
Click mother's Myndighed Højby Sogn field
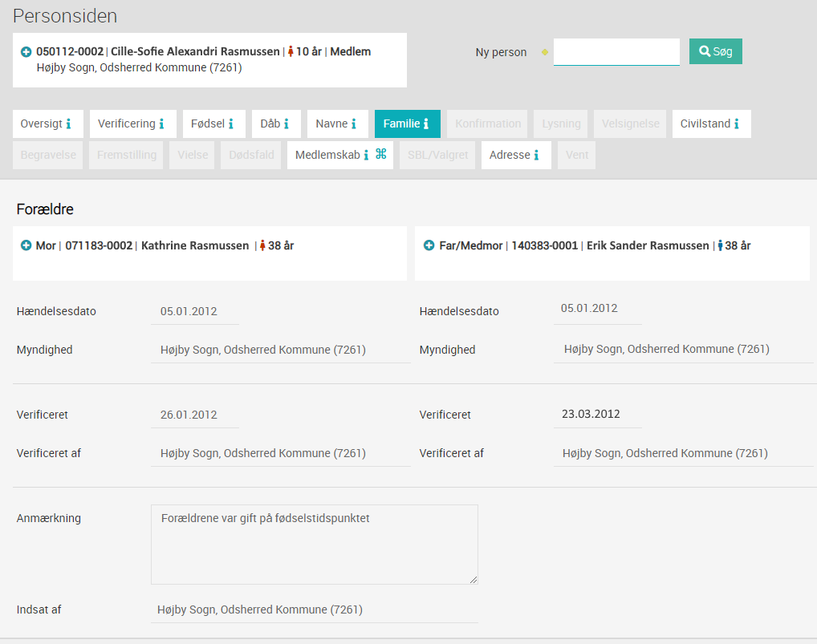click(x=280, y=350)
